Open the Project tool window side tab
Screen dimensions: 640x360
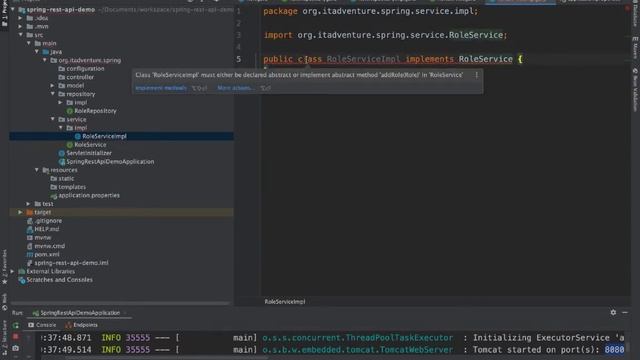(x=4, y=14)
